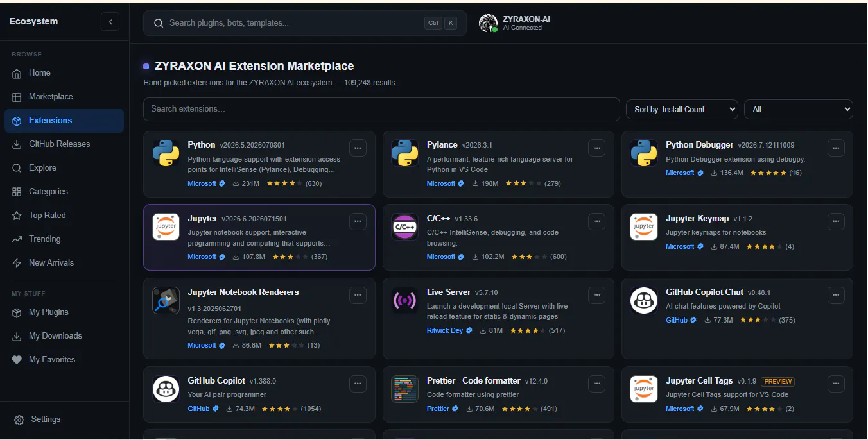The image size is (868, 440).
Task: Click the Extensions cube icon in sidebar
Action: (17, 121)
